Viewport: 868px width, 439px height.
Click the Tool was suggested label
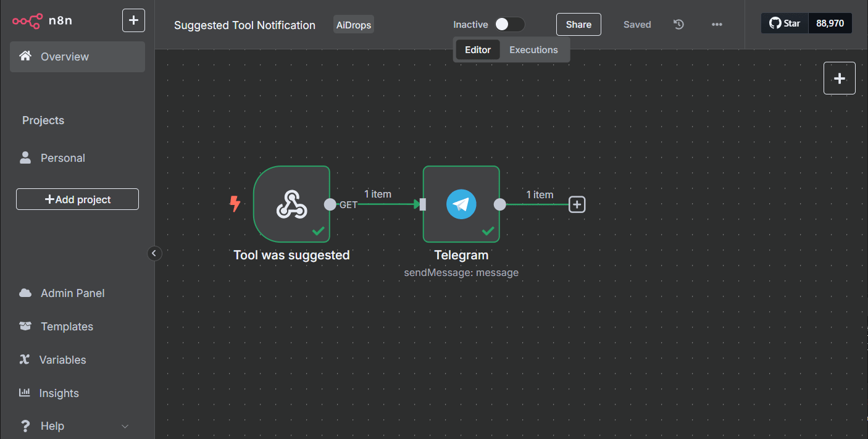coord(291,255)
